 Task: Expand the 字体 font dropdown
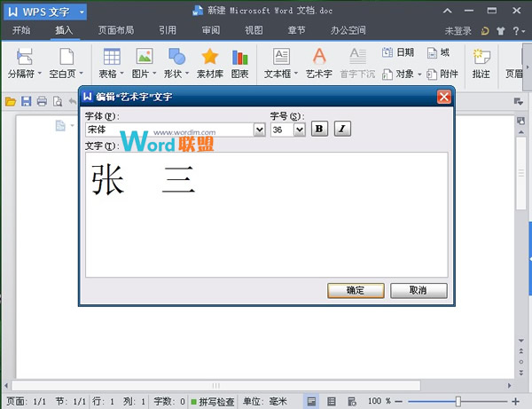260,130
